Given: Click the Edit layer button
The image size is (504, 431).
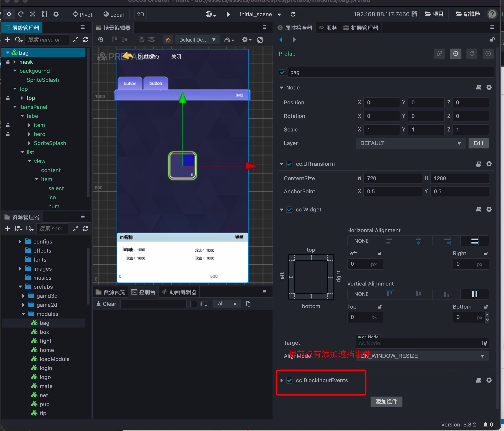Looking at the screenshot, I should (x=478, y=143).
